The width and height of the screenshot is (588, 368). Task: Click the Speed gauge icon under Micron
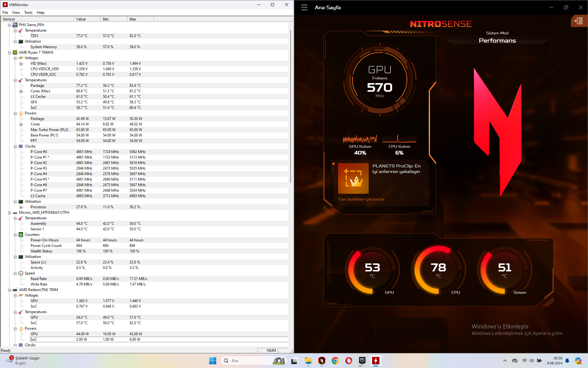point(21,273)
